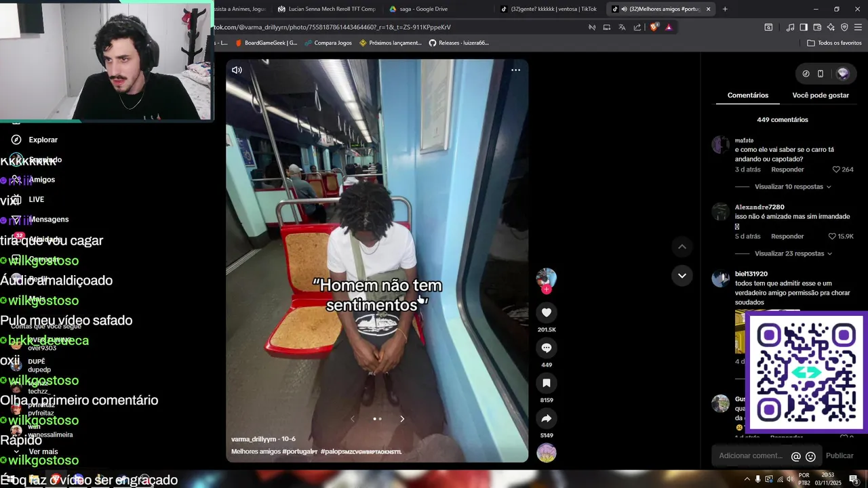Image resolution: width=868 pixels, height=488 pixels.
Task: Open Brave Rewards triangle icon
Action: (x=669, y=27)
